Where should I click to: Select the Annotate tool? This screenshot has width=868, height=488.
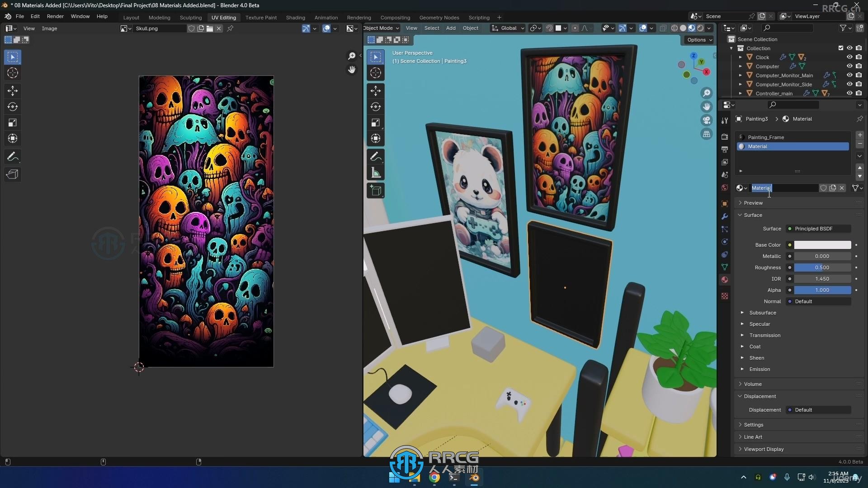tap(13, 156)
